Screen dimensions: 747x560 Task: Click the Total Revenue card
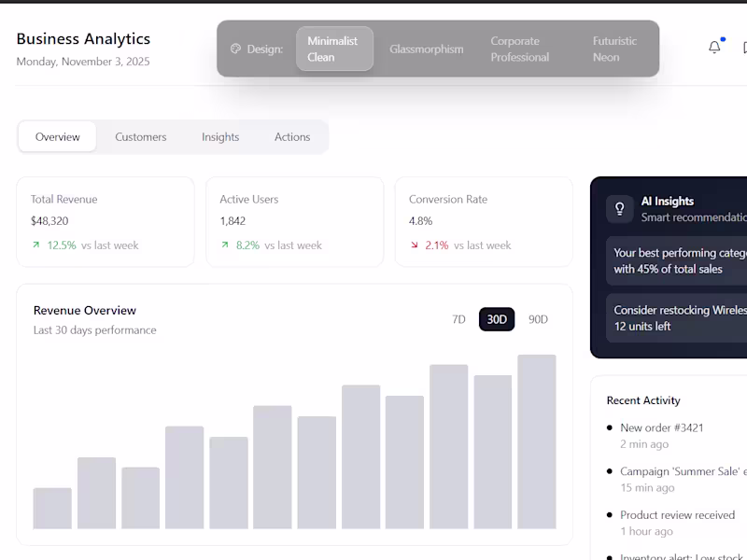[x=106, y=222]
